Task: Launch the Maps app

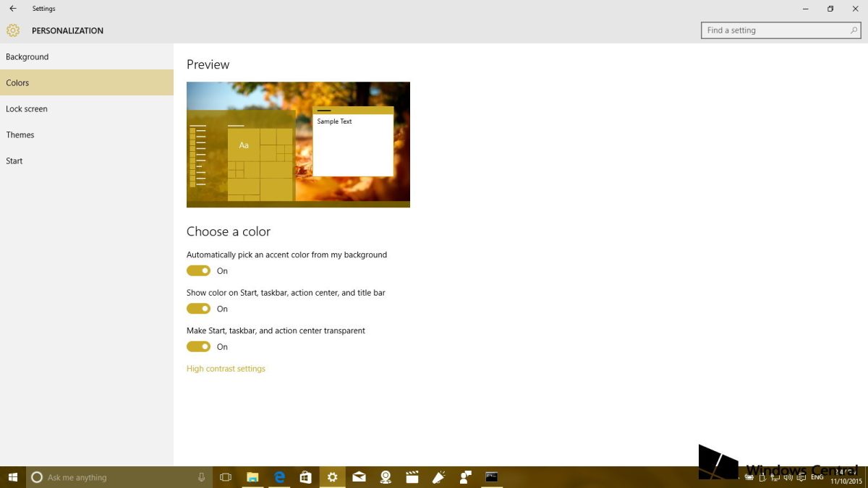Action: (x=386, y=477)
